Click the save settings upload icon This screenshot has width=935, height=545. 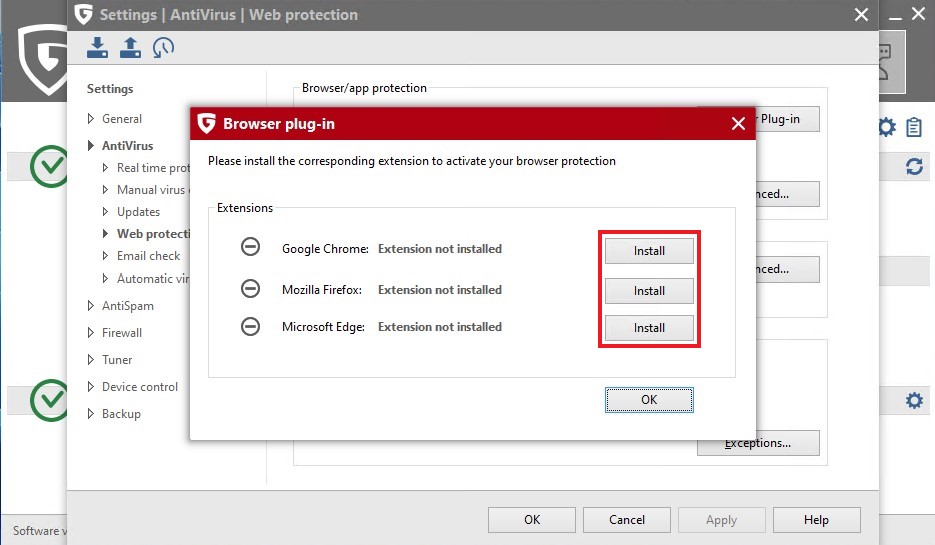pos(130,48)
